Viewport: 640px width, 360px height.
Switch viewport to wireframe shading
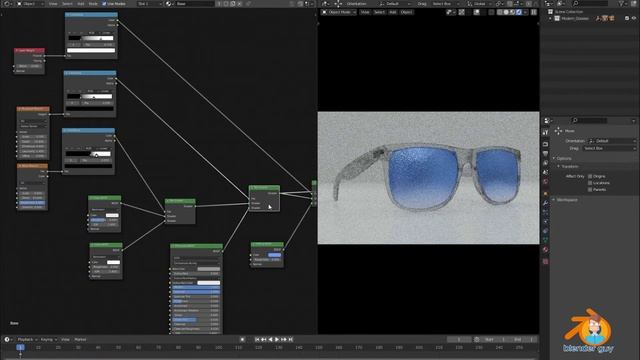tap(500, 12)
